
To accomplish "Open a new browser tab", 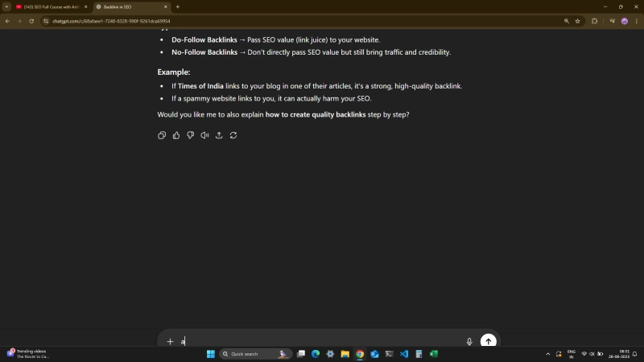I will pyautogui.click(x=177, y=6).
